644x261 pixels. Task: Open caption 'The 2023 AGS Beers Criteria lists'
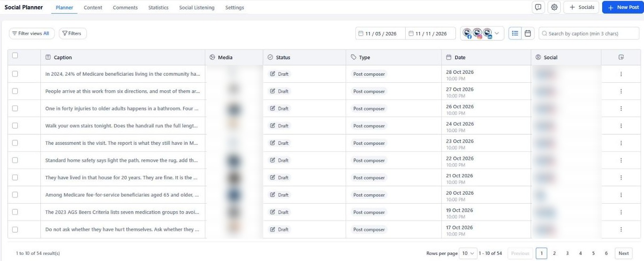click(x=122, y=212)
